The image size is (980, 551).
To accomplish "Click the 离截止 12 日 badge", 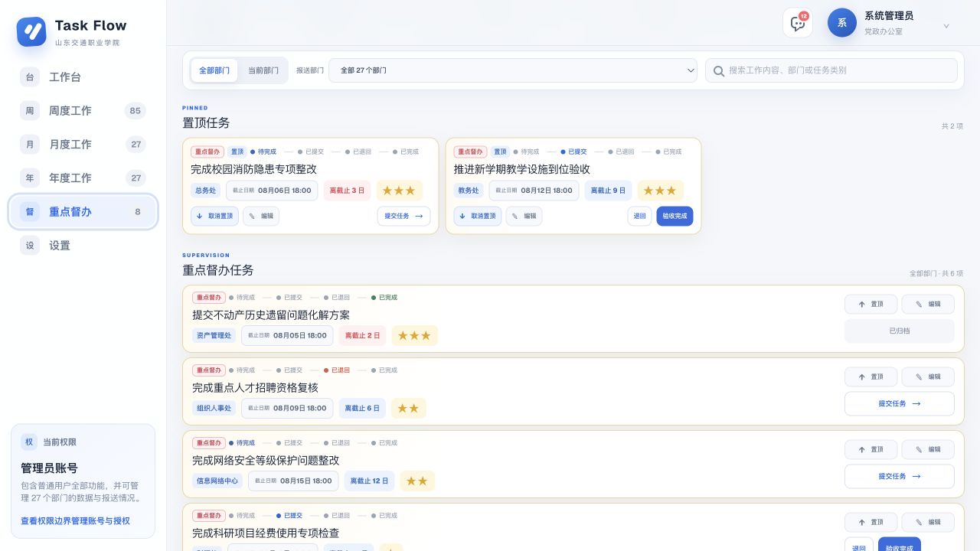I will tap(369, 481).
